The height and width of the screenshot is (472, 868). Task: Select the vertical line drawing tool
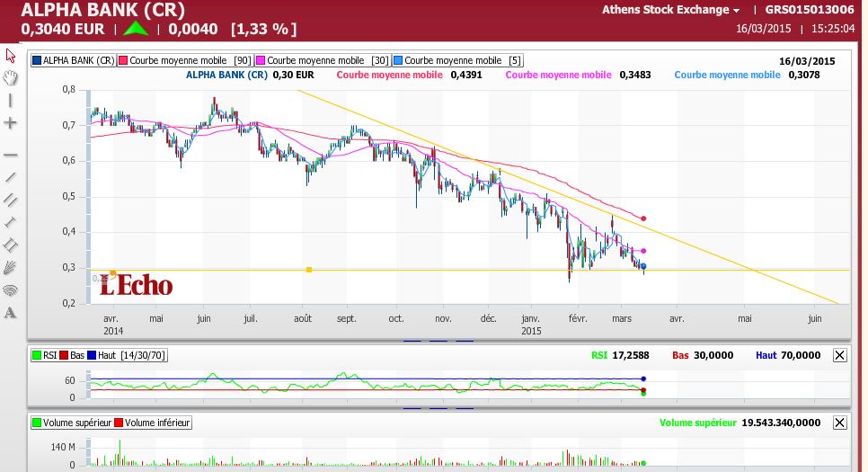pos(11,101)
